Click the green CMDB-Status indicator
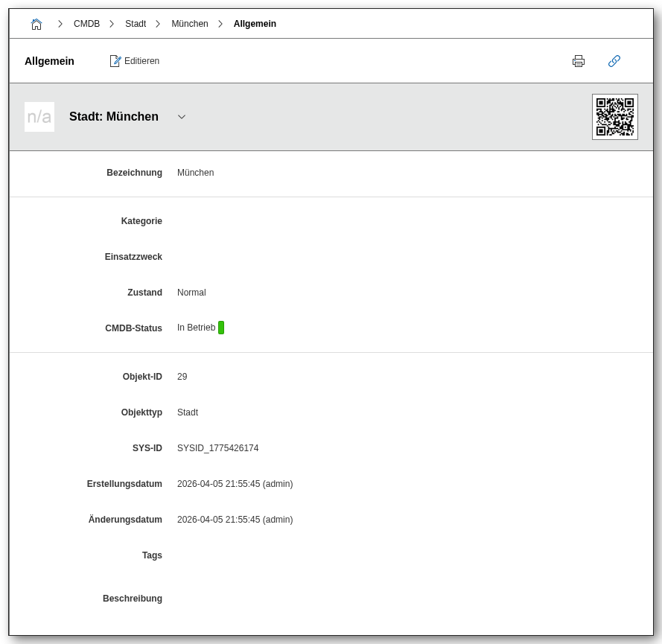 pos(221,328)
